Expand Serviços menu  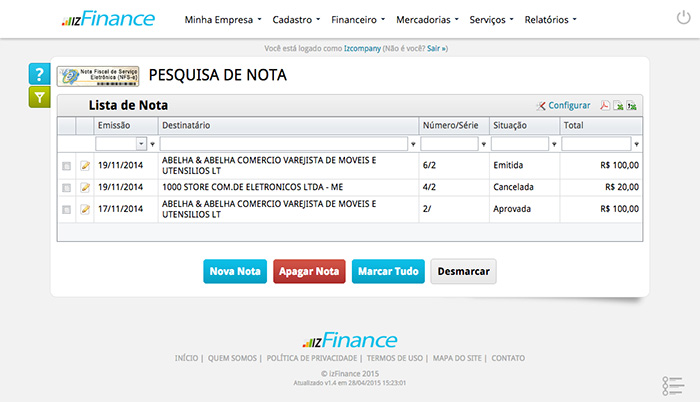click(x=492, y=20)
